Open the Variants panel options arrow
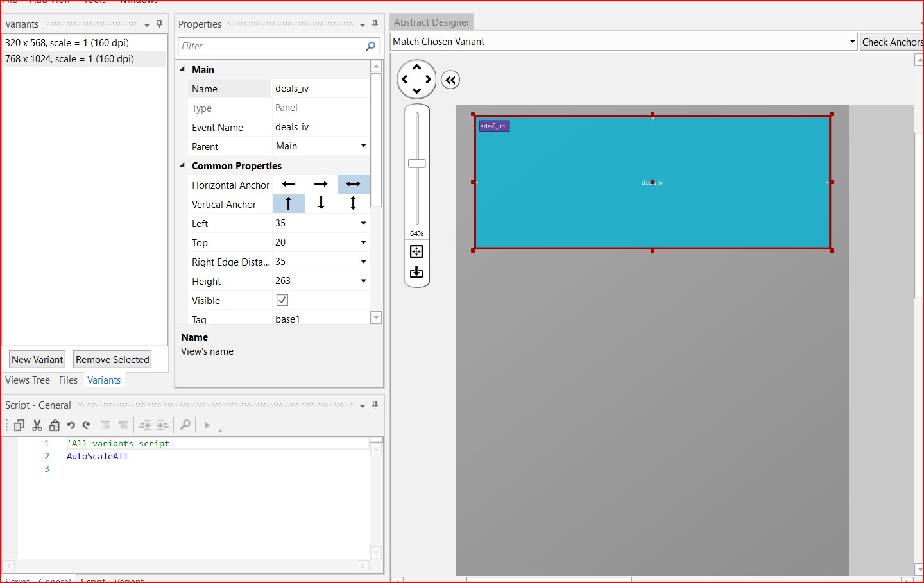This screenshot has width=924, height=583. (147, 24)
